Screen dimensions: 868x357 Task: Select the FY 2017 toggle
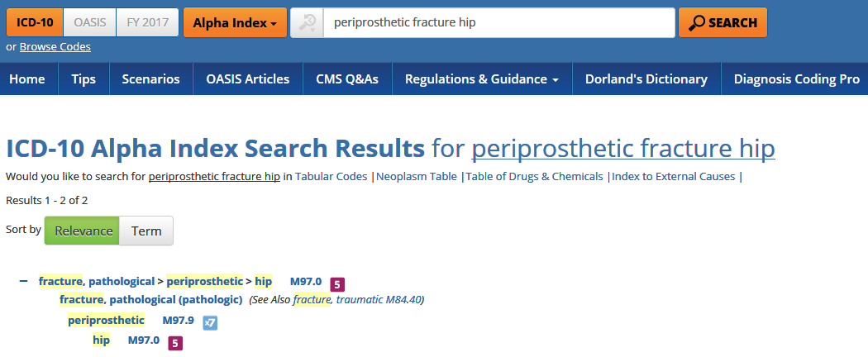click(148, 22)
